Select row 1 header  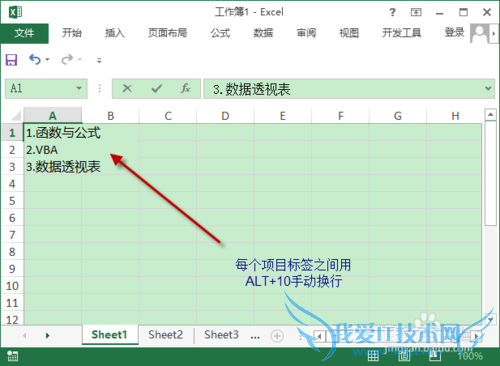coord(12,133)
